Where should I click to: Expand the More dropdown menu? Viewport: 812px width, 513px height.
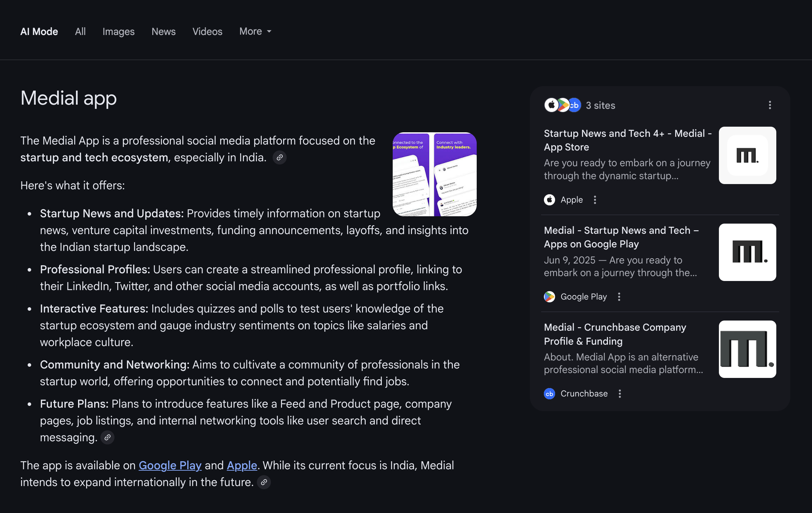(255, 31)
